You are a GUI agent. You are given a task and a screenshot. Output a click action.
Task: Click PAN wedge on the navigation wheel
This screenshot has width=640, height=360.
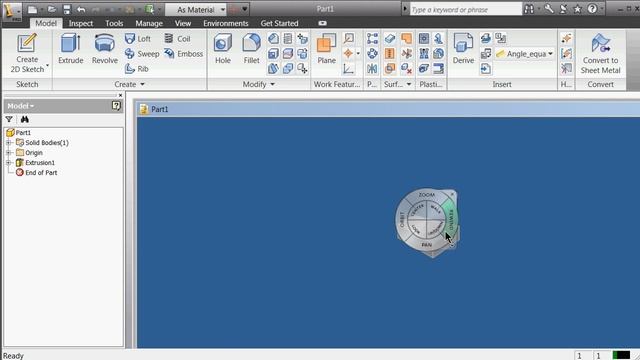(x=427, y=245)
